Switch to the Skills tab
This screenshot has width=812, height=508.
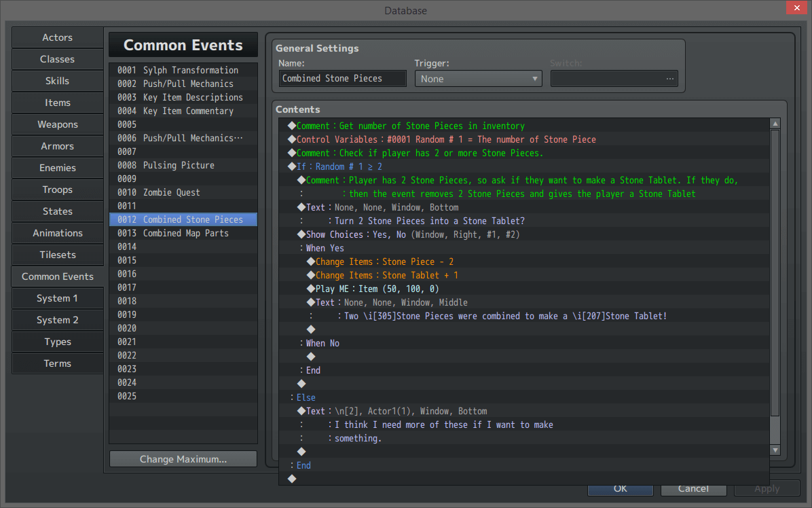click(58, 81)
